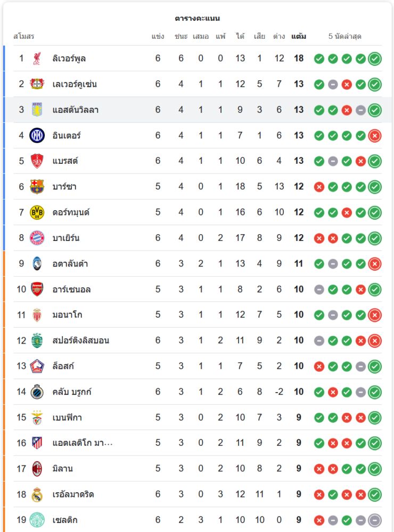Click the Borussia Dortmund crest icon

[37, 212]
